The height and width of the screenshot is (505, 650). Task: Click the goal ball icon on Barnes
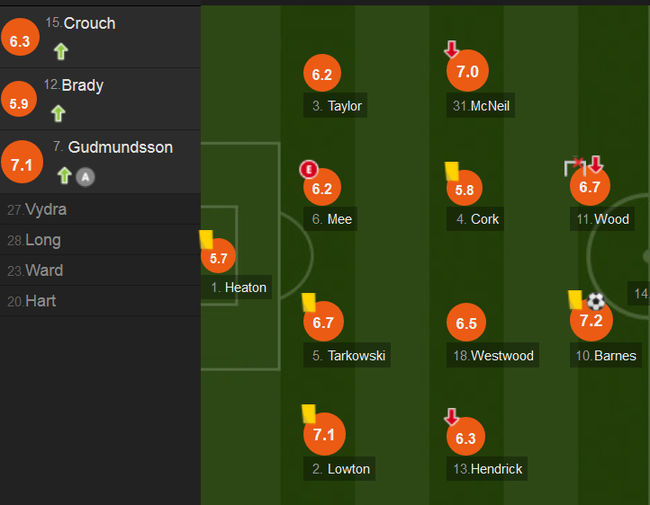click(x=596, y=301)
